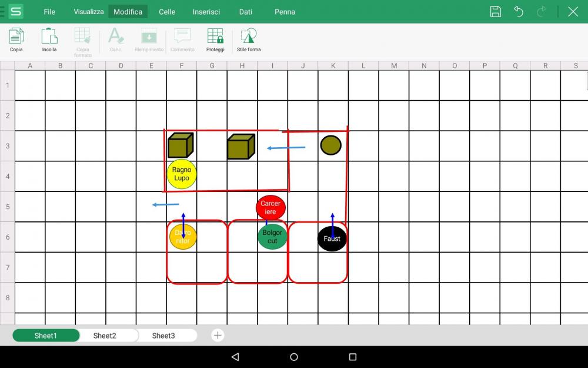Switch to the Inserisci tab
The height and width of the screenshot is (368, 588).
tap(206, 12)
